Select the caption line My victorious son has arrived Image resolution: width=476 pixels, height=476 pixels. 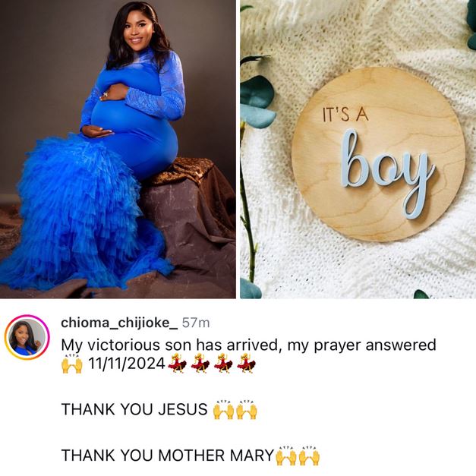tap(248, 345)
